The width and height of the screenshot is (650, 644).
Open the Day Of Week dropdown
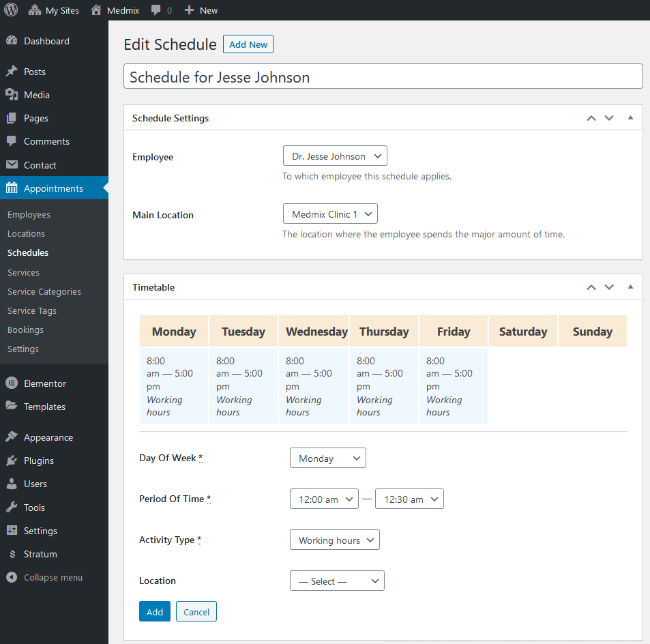328,458
